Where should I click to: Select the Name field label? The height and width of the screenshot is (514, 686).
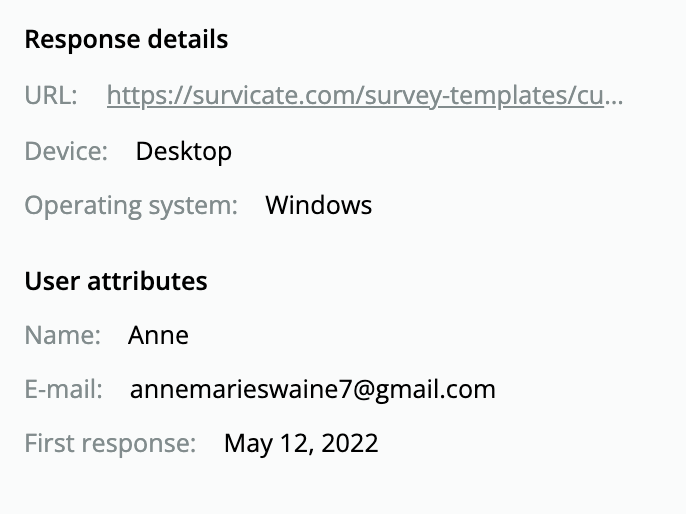pos(62,335)
